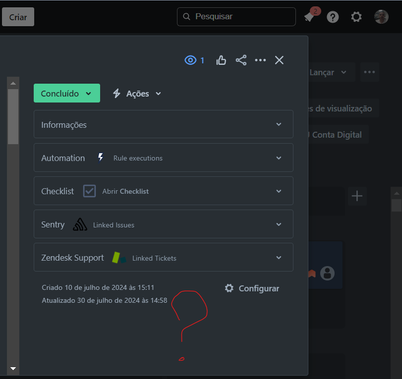Click into the Pesquisar search field

(236, 17)
